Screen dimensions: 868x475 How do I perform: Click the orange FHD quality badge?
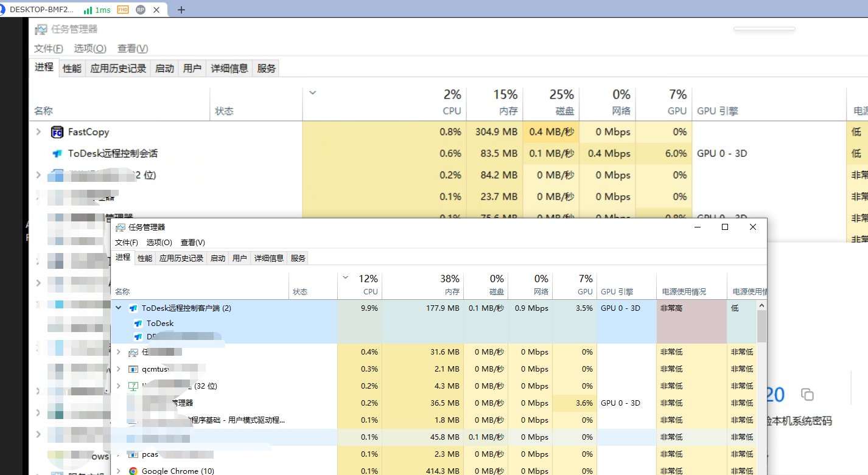[123, 10]
